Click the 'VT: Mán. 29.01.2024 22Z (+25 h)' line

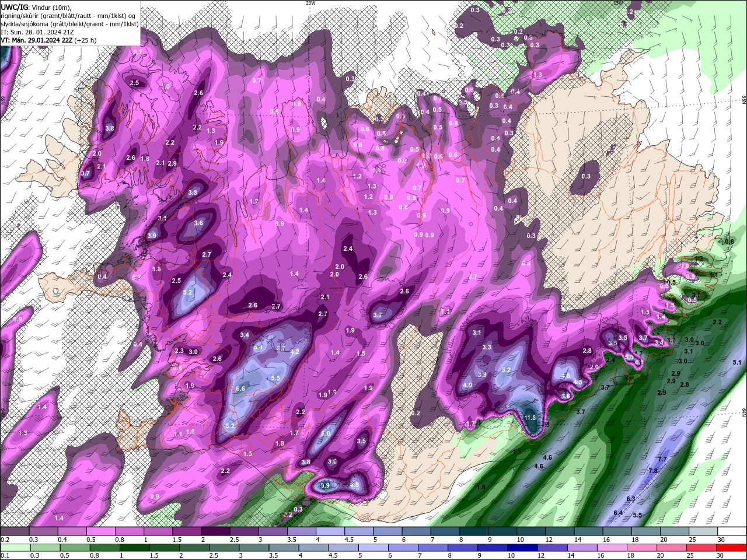[48, 41]
